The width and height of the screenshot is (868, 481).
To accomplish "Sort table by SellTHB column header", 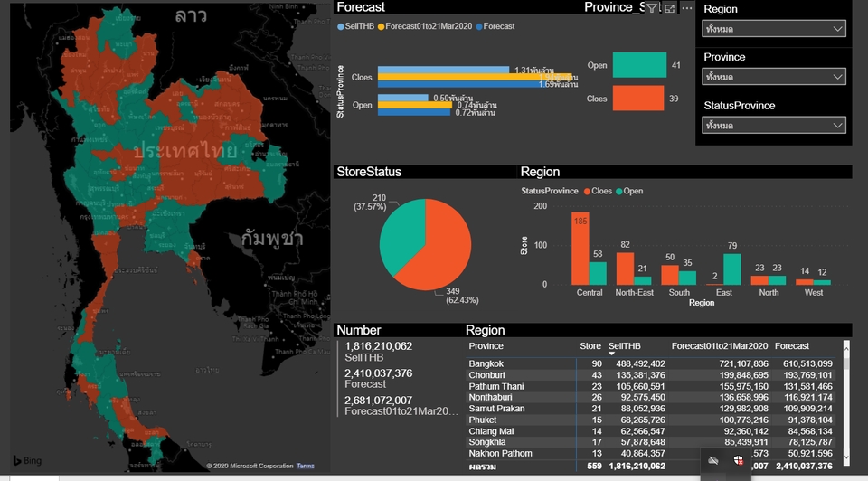I will pos(625,346).
